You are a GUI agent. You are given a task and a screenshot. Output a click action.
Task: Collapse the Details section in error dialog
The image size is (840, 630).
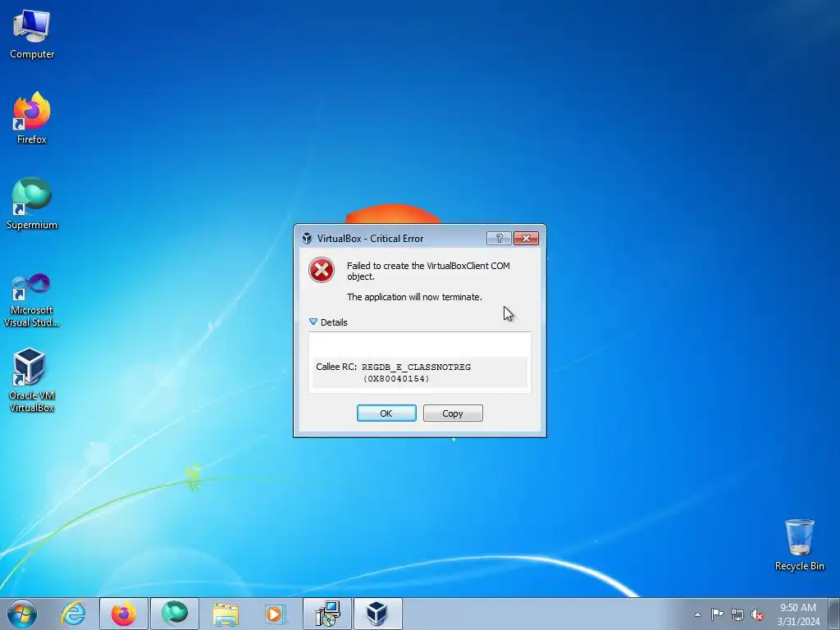(x=328, y=322)
